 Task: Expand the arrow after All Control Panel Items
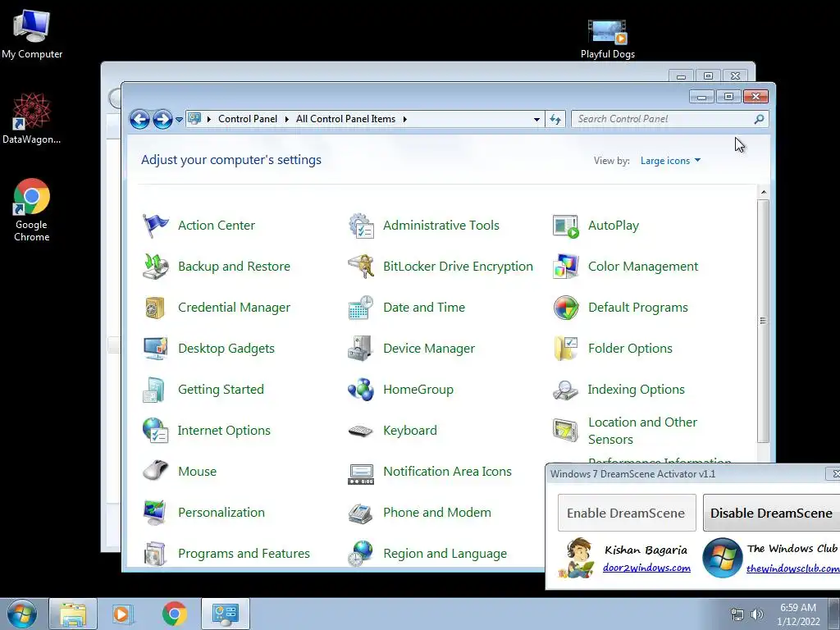click(x=405, y=119)
